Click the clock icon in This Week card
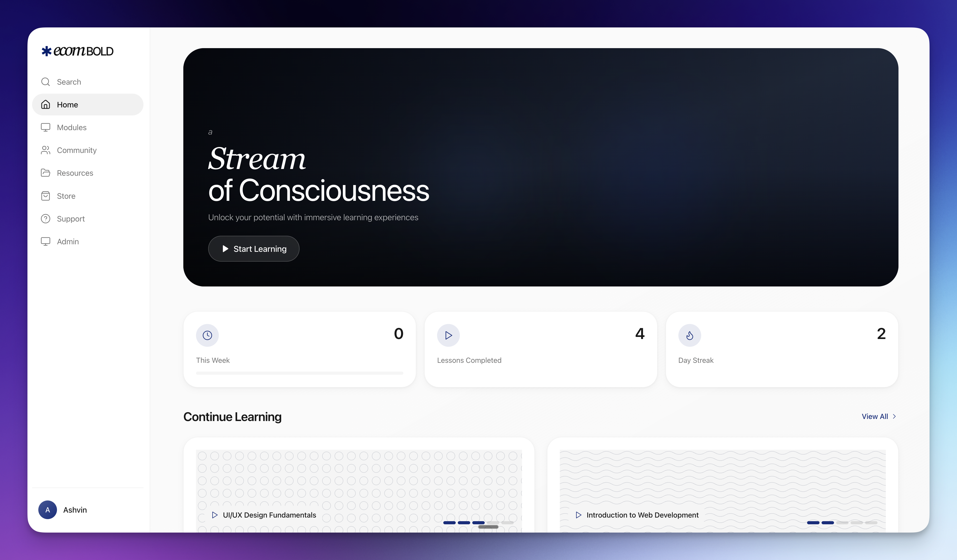The height and width of the screenshot is (560, 957). [x=207, y=335]
